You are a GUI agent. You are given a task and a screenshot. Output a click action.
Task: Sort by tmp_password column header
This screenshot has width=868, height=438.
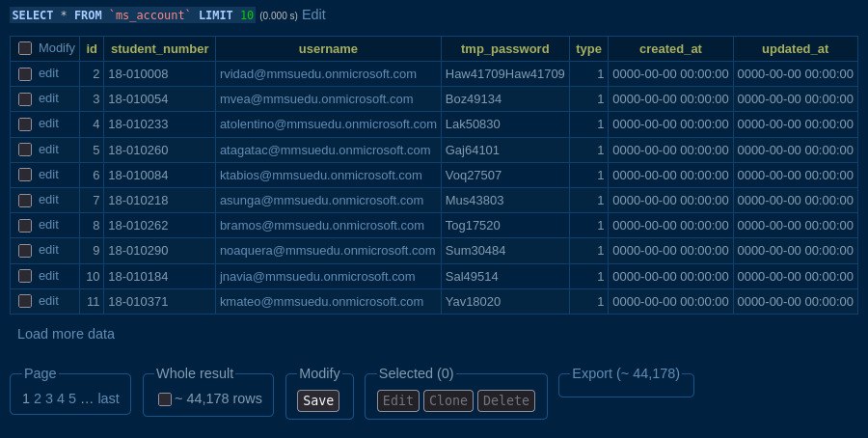coord(505,48)
